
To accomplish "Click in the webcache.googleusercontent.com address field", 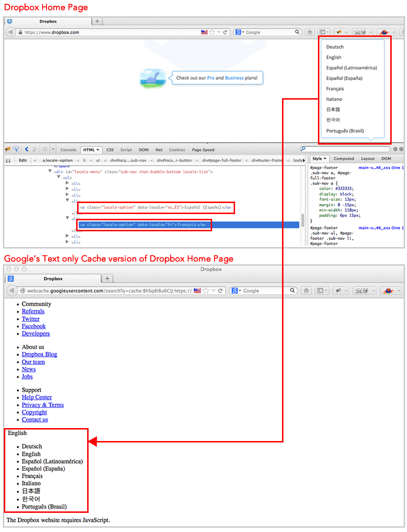I will tap(110, 291).
